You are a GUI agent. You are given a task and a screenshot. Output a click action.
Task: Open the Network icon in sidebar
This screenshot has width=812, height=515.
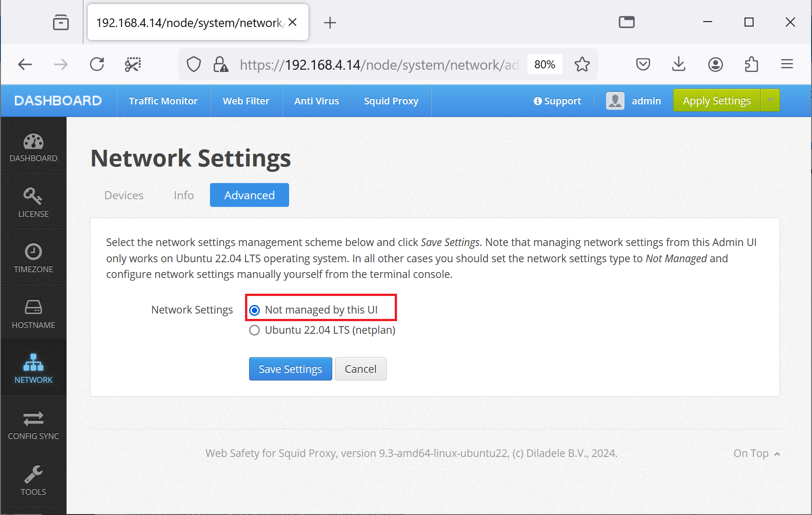(33, 363)
